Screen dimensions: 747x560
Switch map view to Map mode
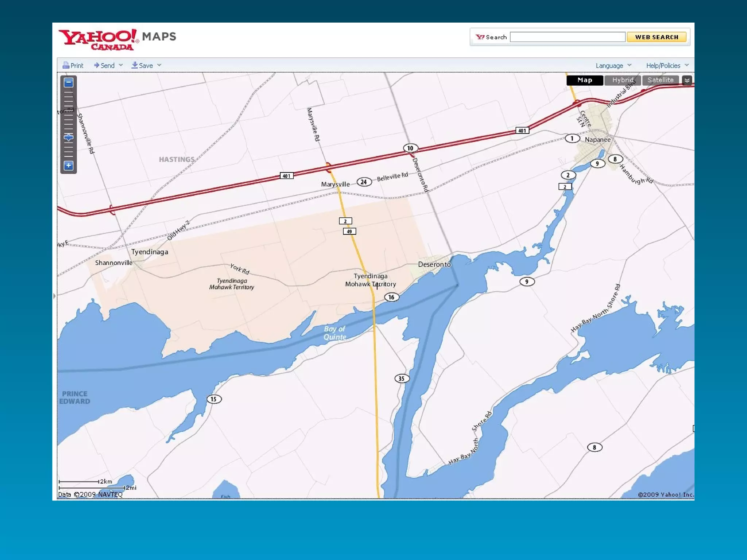click(584, 80)
